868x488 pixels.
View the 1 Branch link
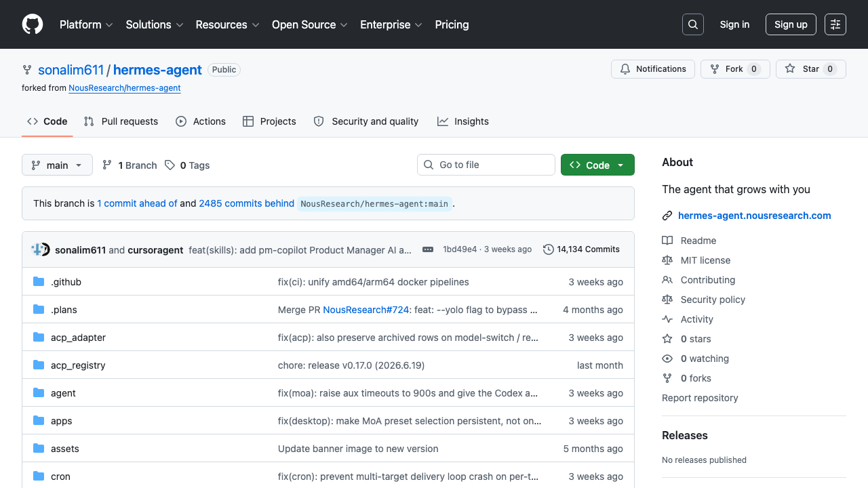click(130, 165)
